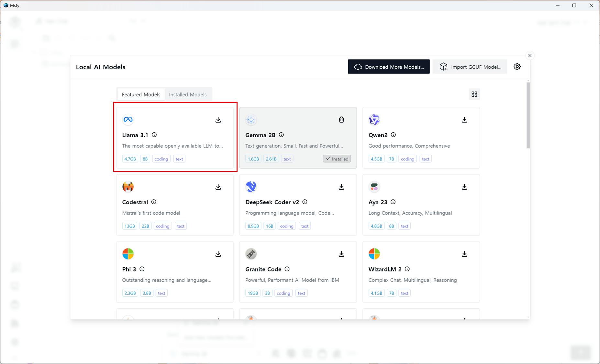This screenshot has height=364, width=600.
Task: Download the Aya 23 model
Action: pyautogui.click(x=464, y=187)
